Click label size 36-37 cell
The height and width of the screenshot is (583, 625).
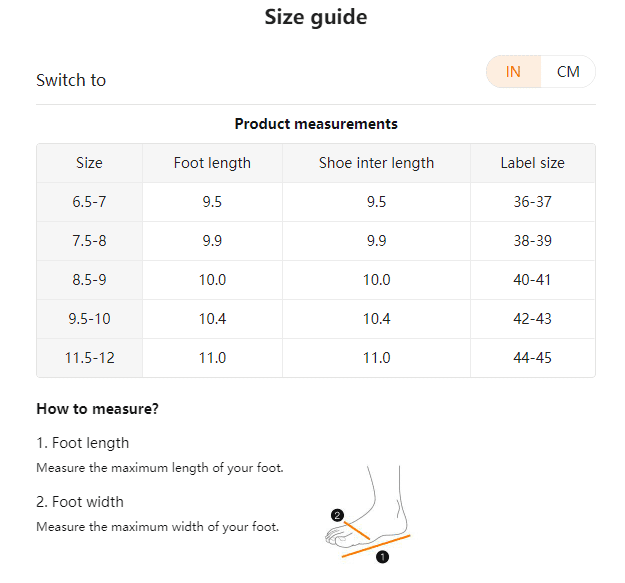tap(533, 202)
